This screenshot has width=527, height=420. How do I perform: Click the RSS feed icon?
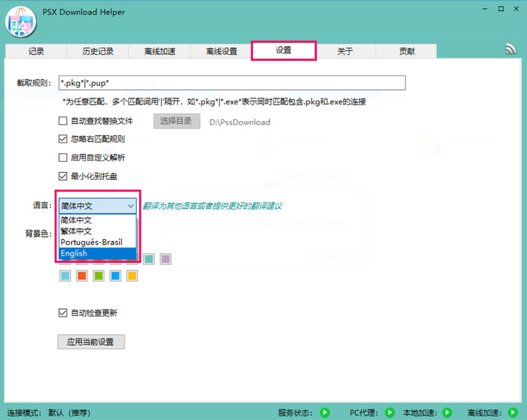pyautogui.click(x=511, y=50)
